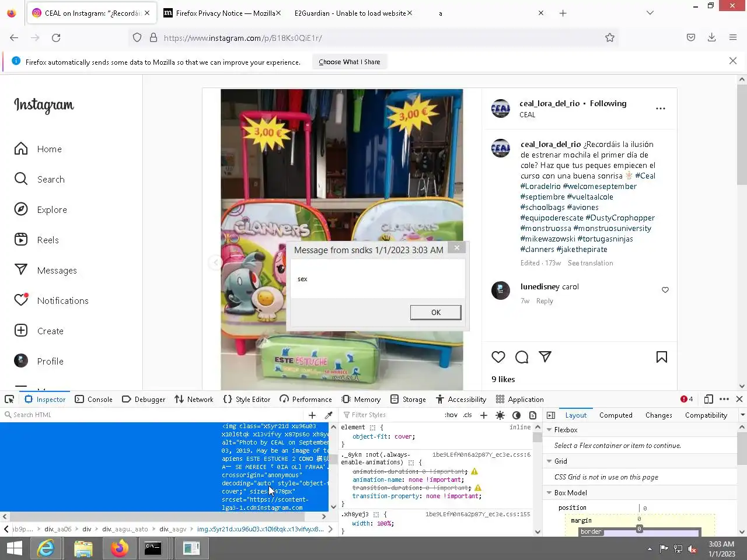Viewport: 747px width, 560px height.
Task: Toggle light color scheme simulation sun icon
Action: point(500,415)
